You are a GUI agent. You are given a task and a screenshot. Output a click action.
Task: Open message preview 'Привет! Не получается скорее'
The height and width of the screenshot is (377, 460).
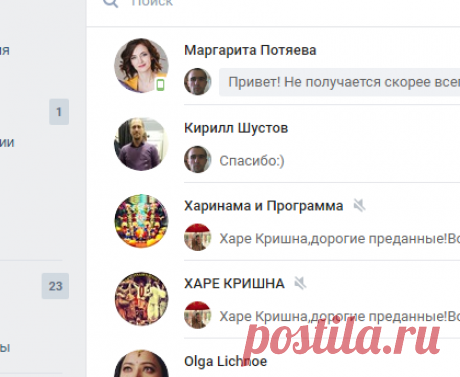(339, 82)
